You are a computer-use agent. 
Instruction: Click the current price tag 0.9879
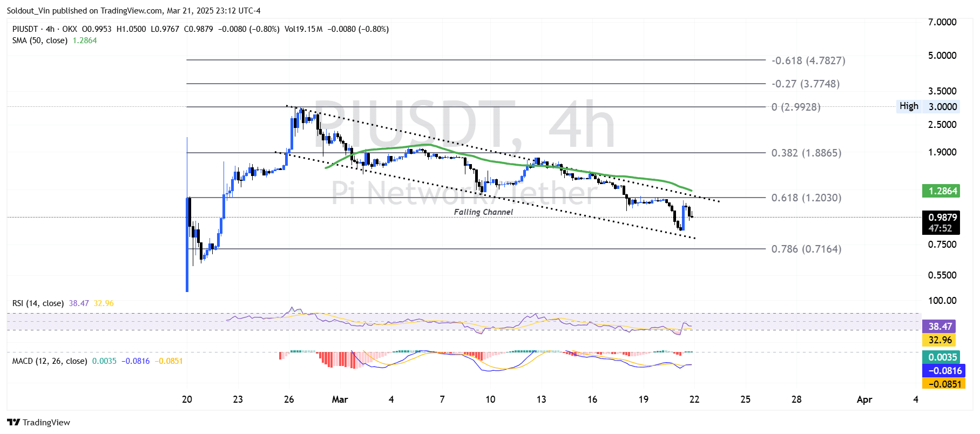(942, 217)
